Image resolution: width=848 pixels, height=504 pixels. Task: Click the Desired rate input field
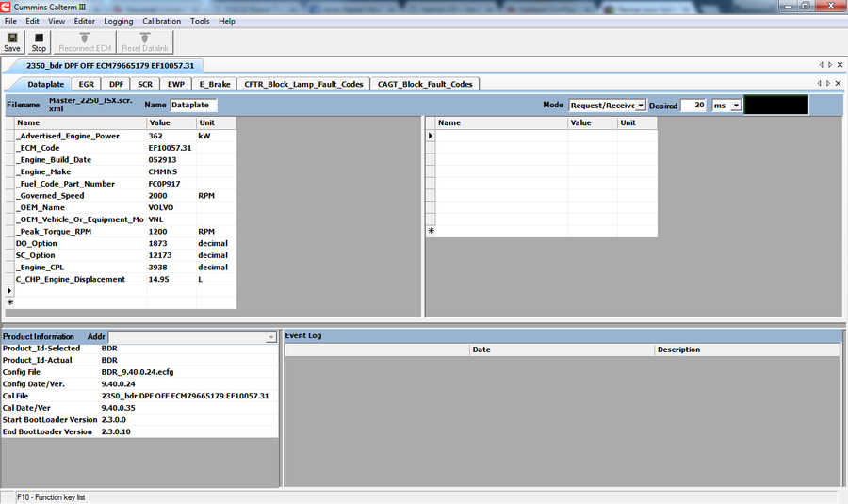[x=693, y=106]
